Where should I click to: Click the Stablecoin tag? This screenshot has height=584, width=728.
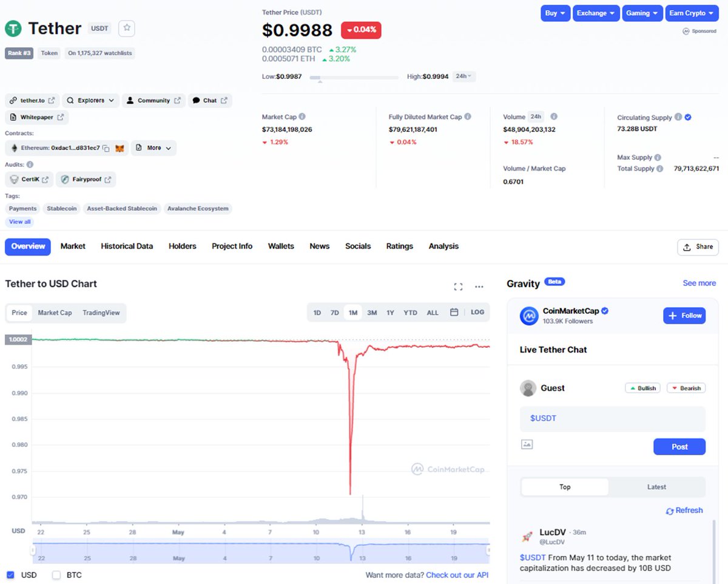(62, 208)
